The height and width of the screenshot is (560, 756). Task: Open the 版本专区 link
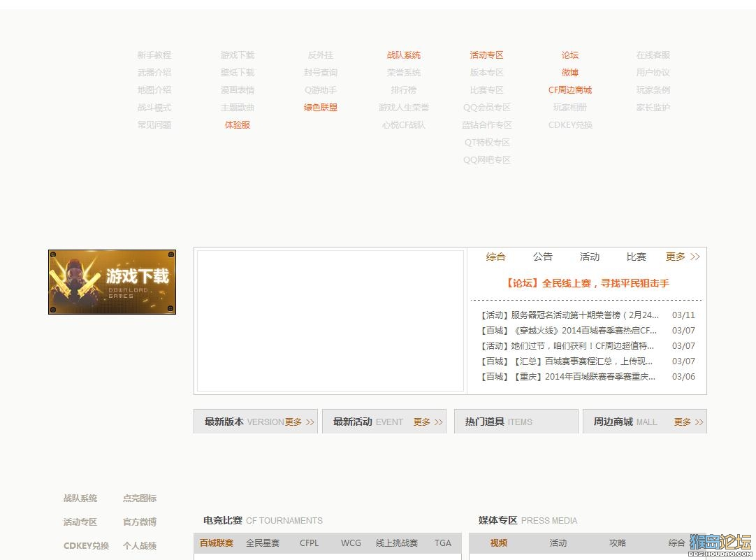click(x=487, y=72)
